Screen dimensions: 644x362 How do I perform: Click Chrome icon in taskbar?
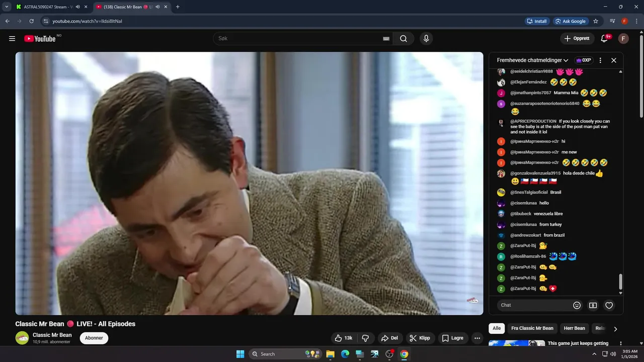404,354
